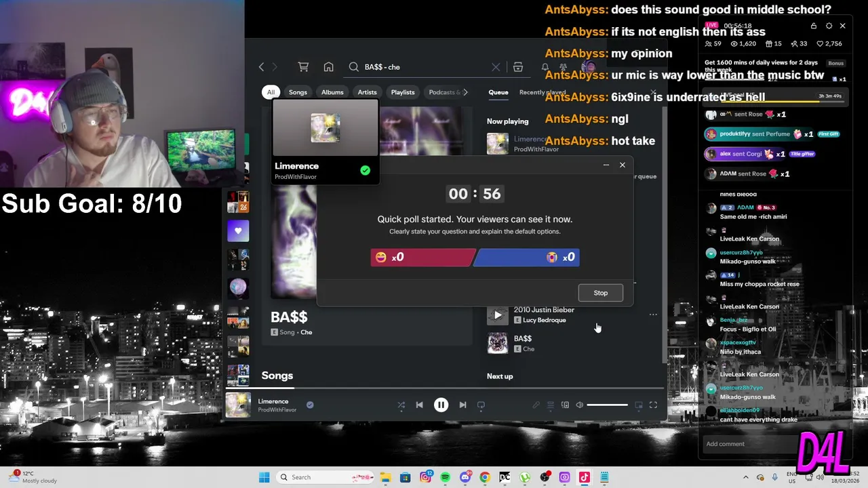Click the BA$$ queue item thumbnail
868x488 pixels.
click(497, 344)
